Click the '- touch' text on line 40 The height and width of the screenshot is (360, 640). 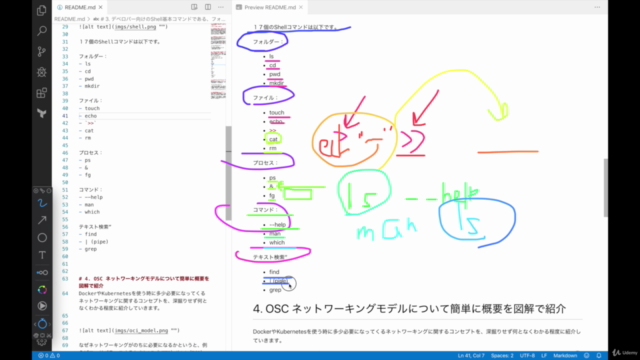89,108
